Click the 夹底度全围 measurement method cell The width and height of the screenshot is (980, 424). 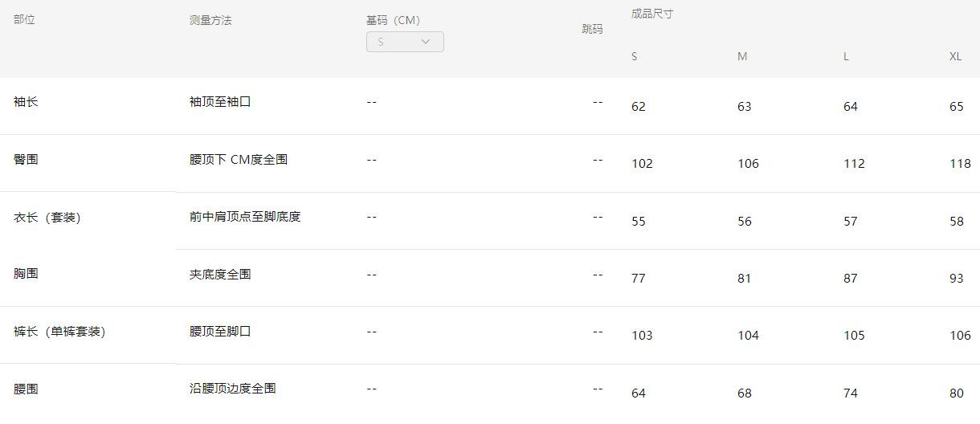coord(220,274)
